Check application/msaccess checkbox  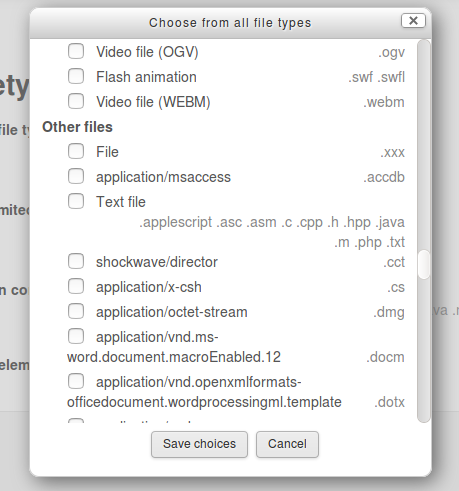click(76, 176)
